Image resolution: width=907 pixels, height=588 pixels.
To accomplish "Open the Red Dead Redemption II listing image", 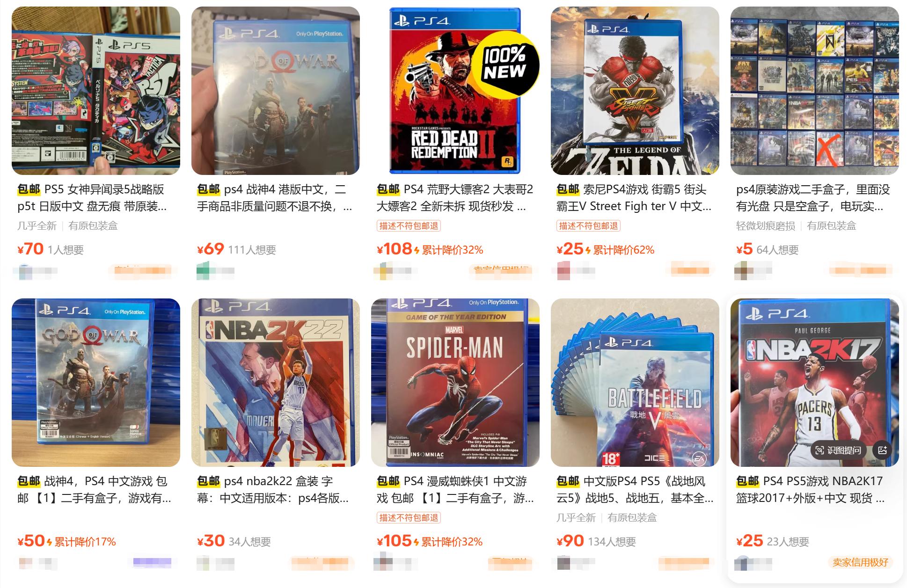I will (455, 91).
